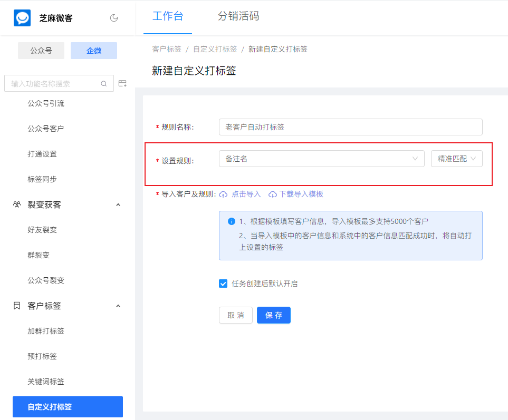
Task: Collapse the 裂变获客 section
Action: coord(118,205)
